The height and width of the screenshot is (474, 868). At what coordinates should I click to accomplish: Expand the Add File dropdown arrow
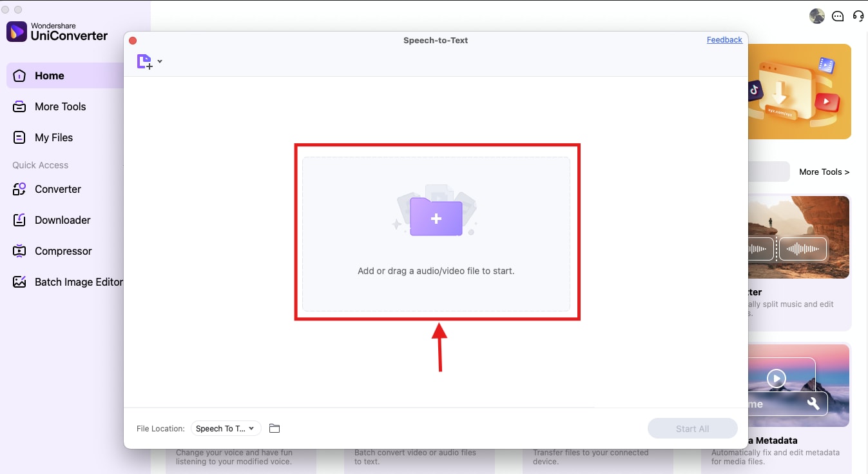pyautogui.click(x=160, y=62)
